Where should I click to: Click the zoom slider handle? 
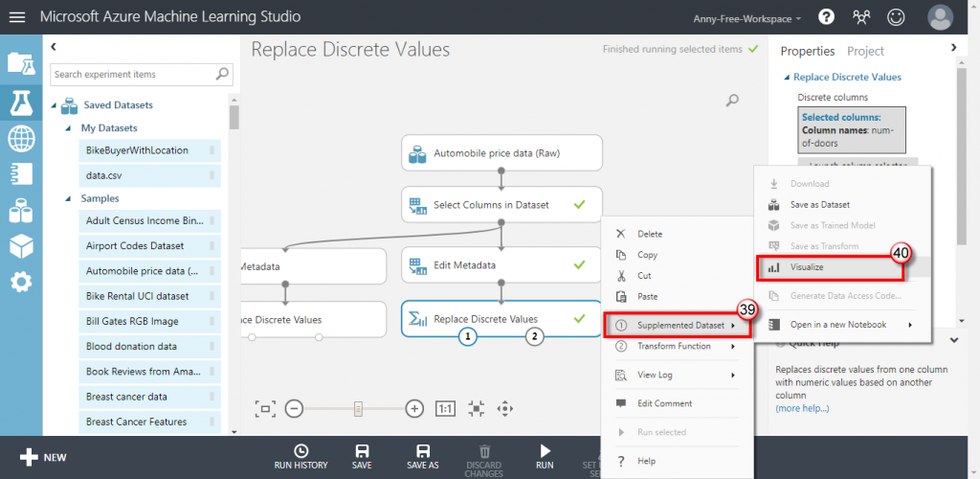click(x=358, y=409)
